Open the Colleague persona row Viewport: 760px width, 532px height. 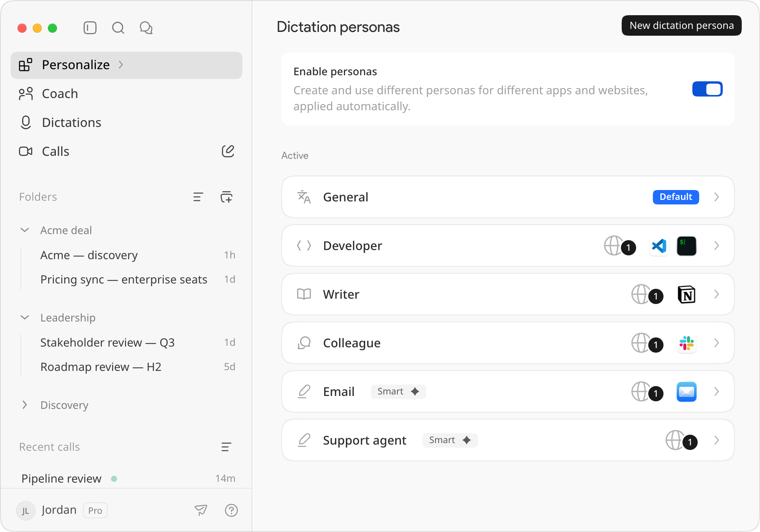(508, 343)
